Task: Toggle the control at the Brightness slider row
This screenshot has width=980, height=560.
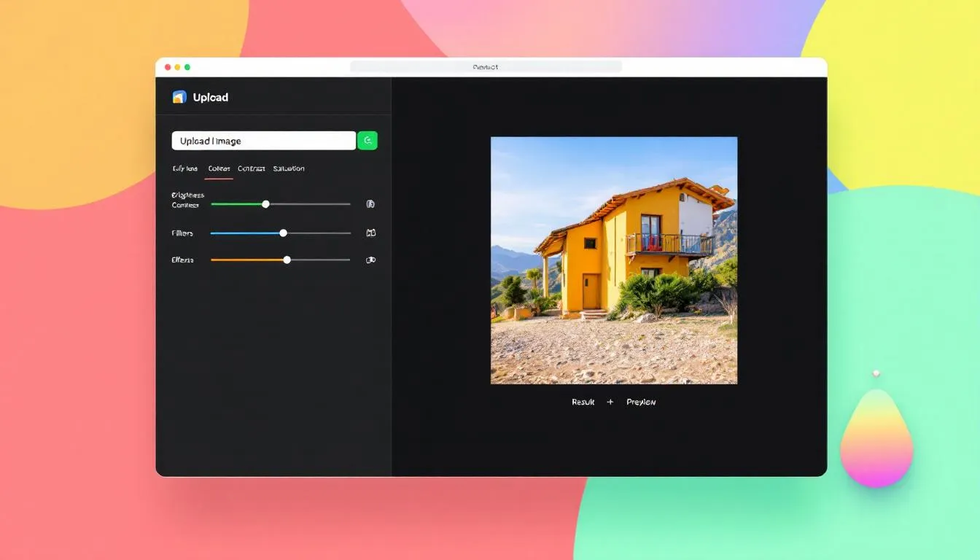Action: [x=370, y=204]
